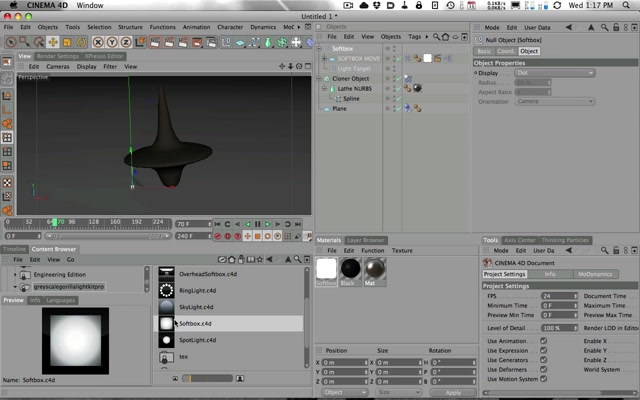Screen dimensions: 640x400
Task: Click the end frame 240 F field
Action: [x=193, y=236]
